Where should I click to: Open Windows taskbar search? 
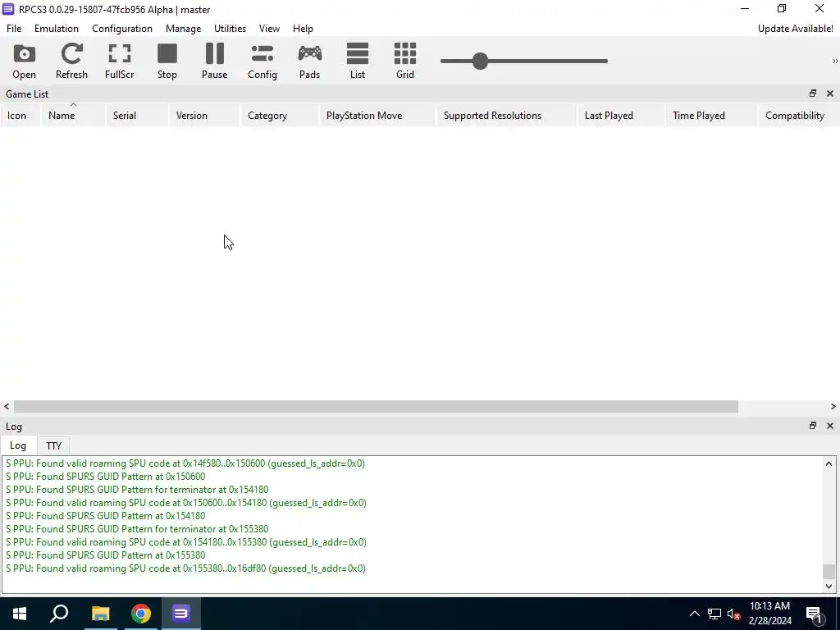pos(59,614)
